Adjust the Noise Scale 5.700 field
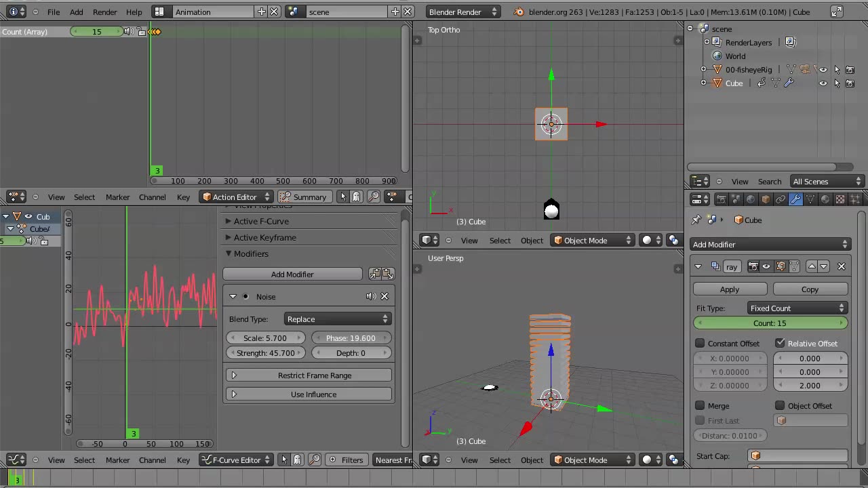Image resolution: width=868 pixels, height=488 pixels. click(x=266, y=338)
